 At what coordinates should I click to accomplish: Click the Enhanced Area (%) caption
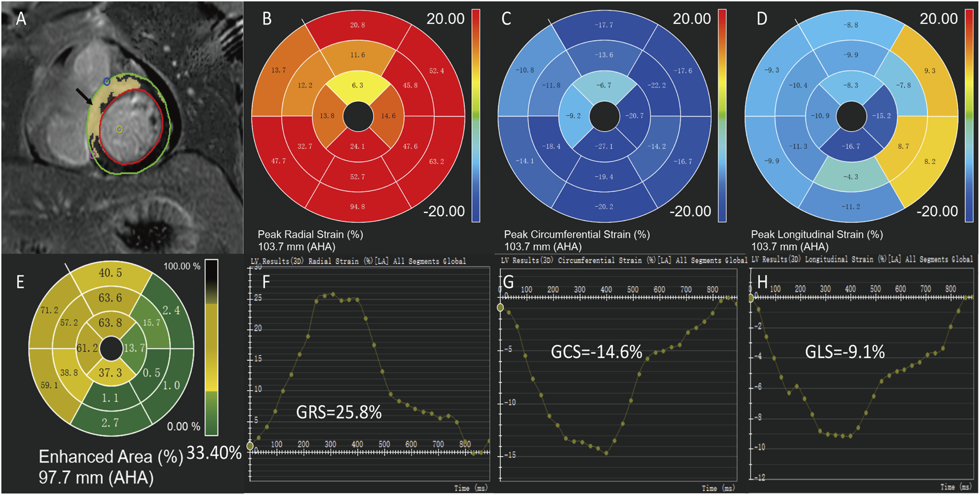click(x=111, y=457)
